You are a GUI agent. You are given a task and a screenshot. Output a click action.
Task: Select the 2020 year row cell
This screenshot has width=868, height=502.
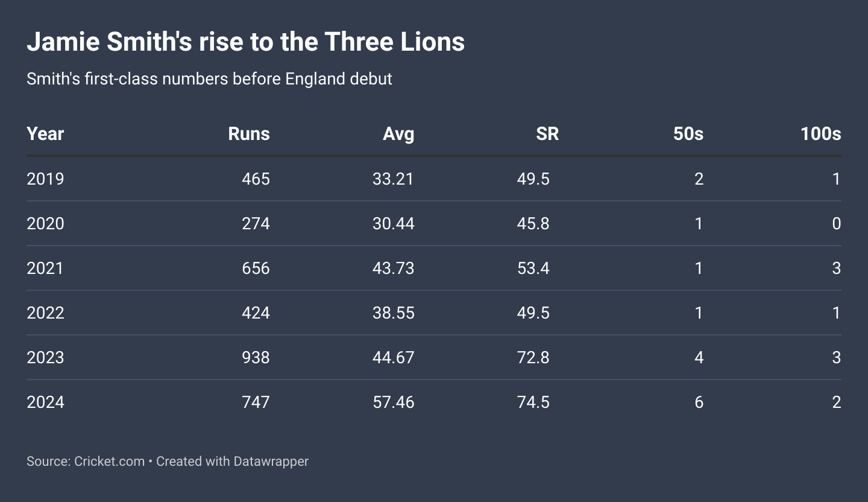tap(45, 224)
